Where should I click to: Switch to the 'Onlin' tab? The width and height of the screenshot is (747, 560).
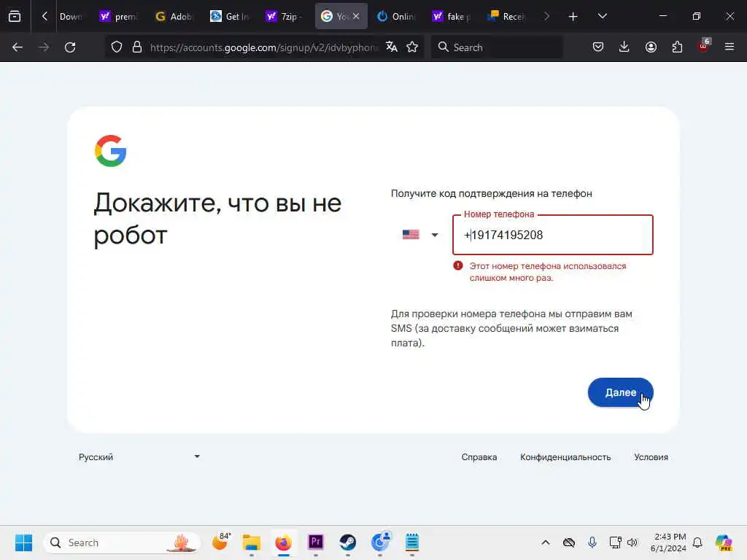pos(395,17)
